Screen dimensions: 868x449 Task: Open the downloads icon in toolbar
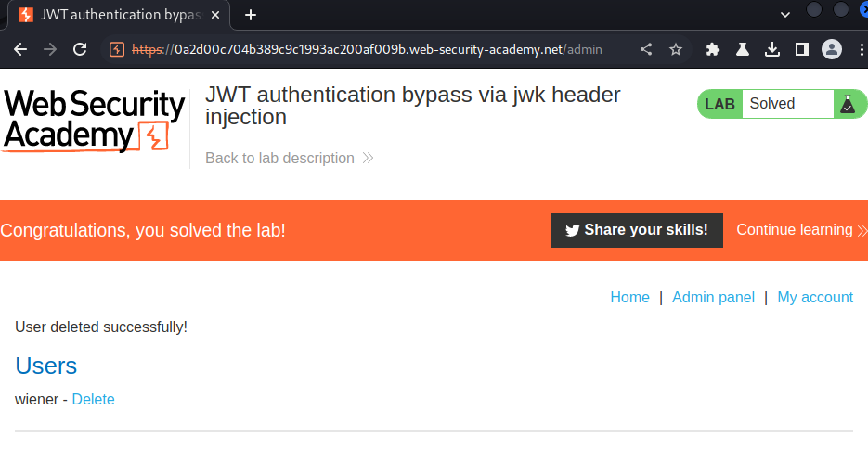pos(772,49)
